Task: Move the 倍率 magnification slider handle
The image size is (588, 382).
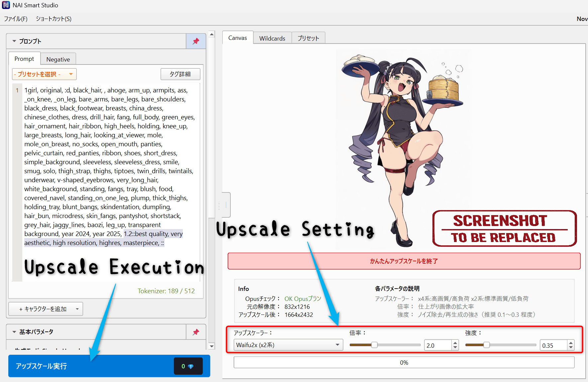Action: (375, 345)
